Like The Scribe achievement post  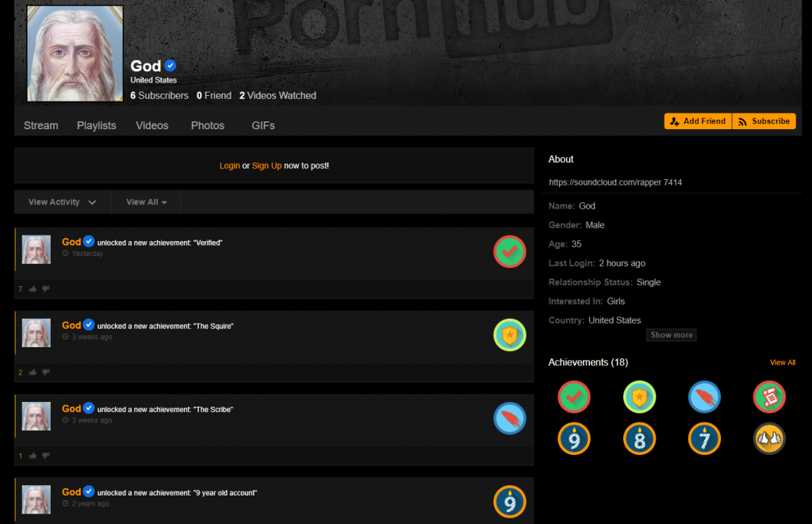pyautogui.click(x=33, y=456)
